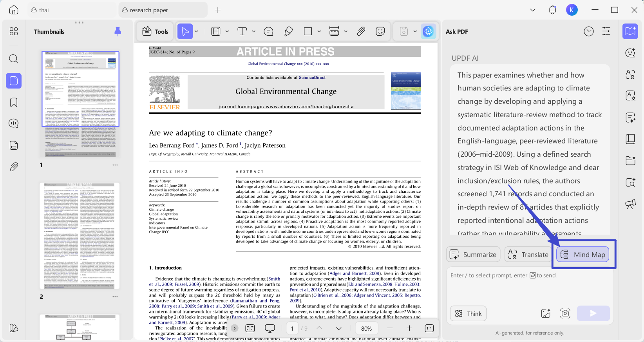The image size is (644, 342).
Task: Select the pencil drawing tool
Action: (289, 31)
